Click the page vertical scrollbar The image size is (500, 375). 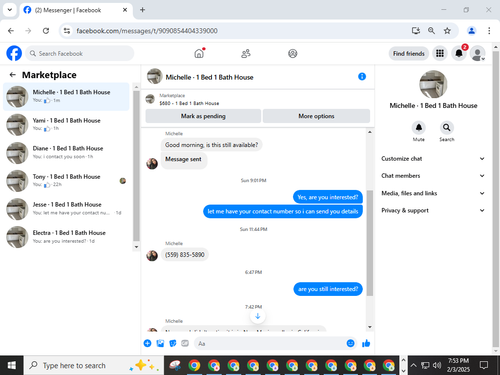tap(496, 199)
